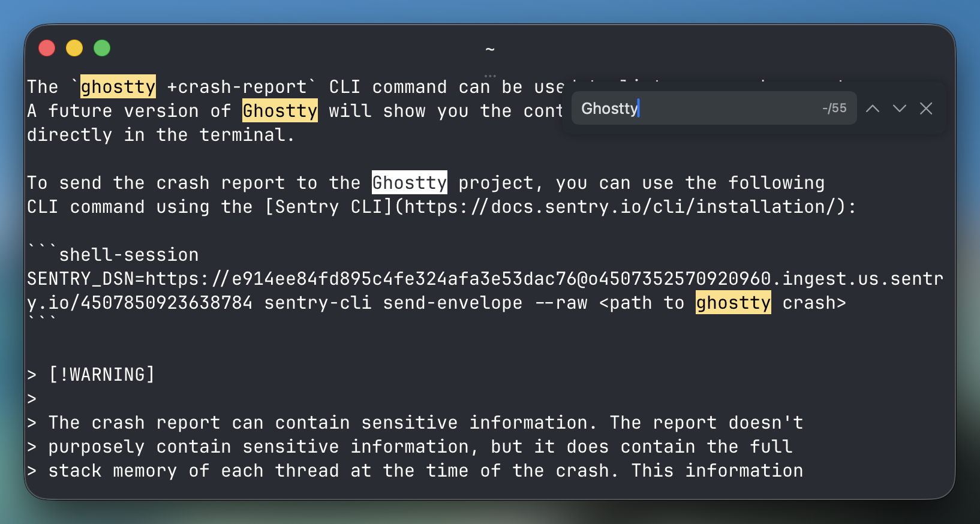Click highlighted ghostty before 'crash>'
Viewport: 980px width, 524px height.
(x=733, y=303)
